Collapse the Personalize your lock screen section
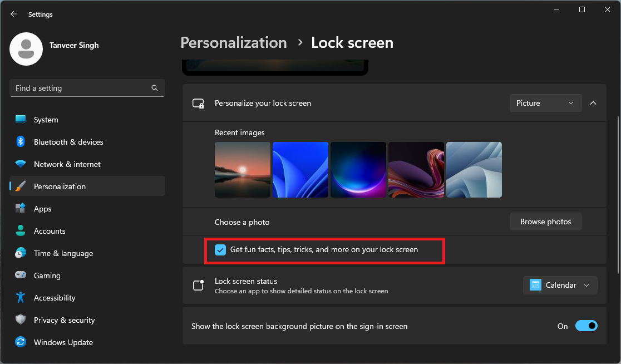Viewport: 621px width, 364px height. pos(593,103)
